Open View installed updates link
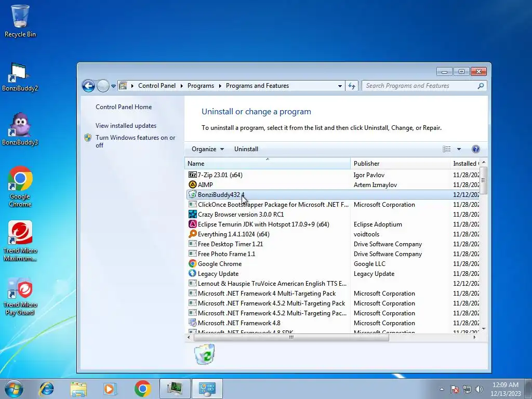Screen dimensions: 532x399 click(x=126, y=126)
